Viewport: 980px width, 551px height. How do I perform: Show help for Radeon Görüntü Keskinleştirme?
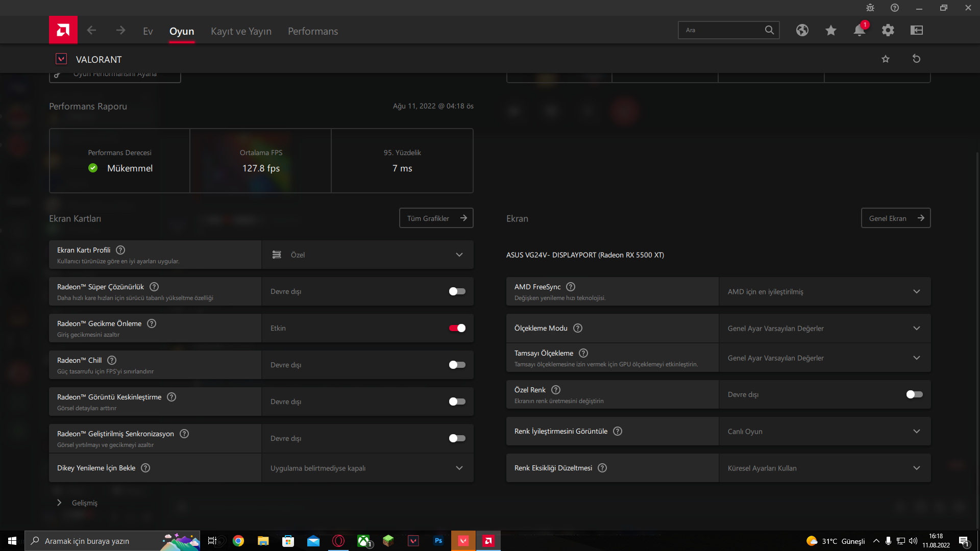171,397
